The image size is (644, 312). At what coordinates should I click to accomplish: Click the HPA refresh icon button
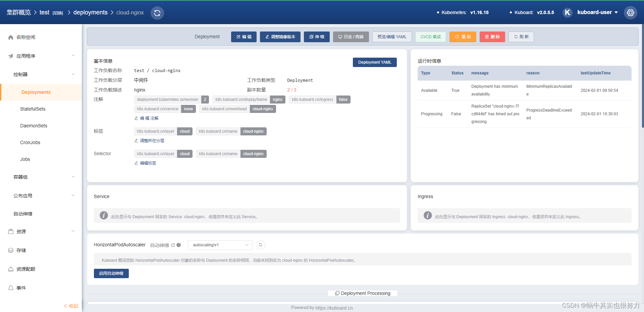click(x=261, y=245)
